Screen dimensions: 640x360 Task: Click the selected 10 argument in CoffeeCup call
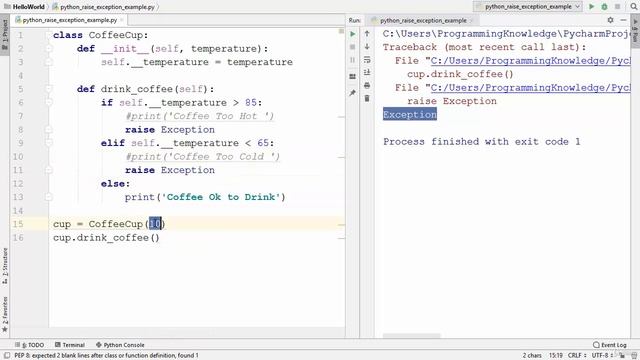tap(155, 224)
